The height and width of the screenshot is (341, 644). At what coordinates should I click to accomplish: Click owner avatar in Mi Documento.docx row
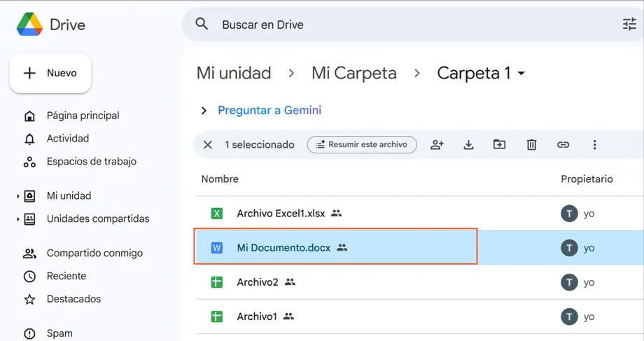click(x=569, y=248)
